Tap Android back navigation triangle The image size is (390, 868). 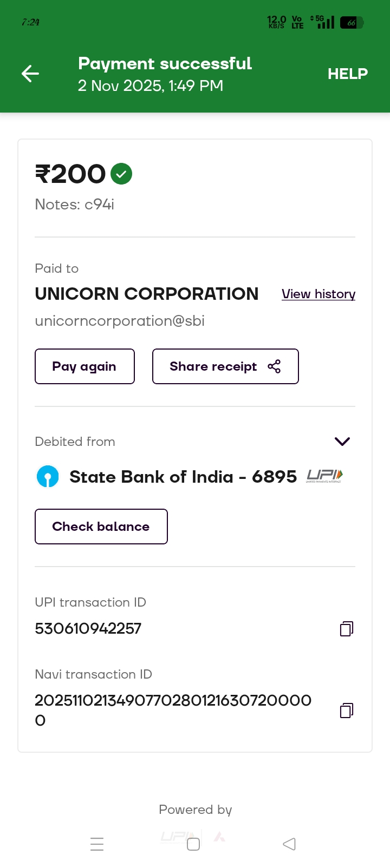289,844
